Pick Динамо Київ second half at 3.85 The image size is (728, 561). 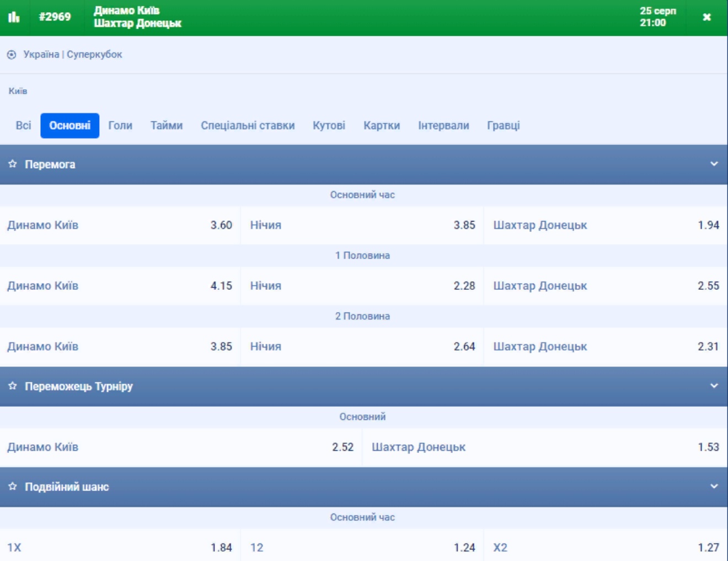coord(120,347)
